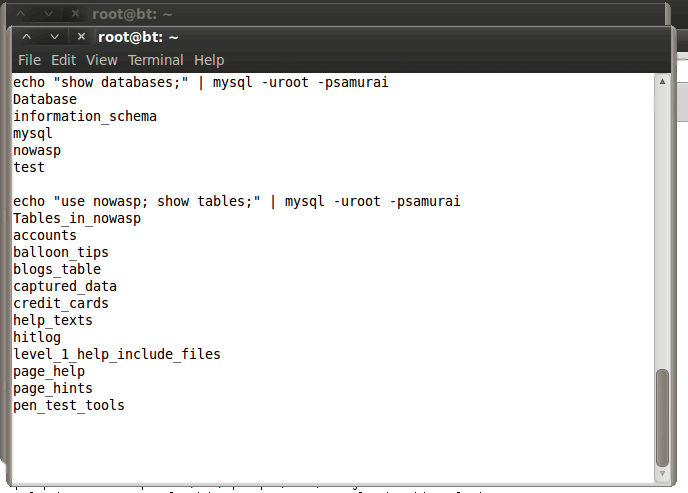
Task: Open the View menu
Action: pos(102,60)
